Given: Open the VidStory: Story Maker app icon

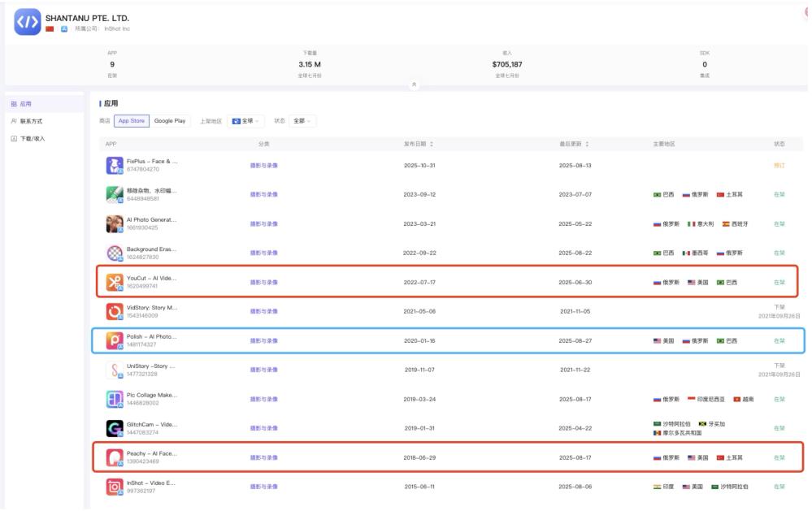Looking at the screenshot, I should coord(115,312).
